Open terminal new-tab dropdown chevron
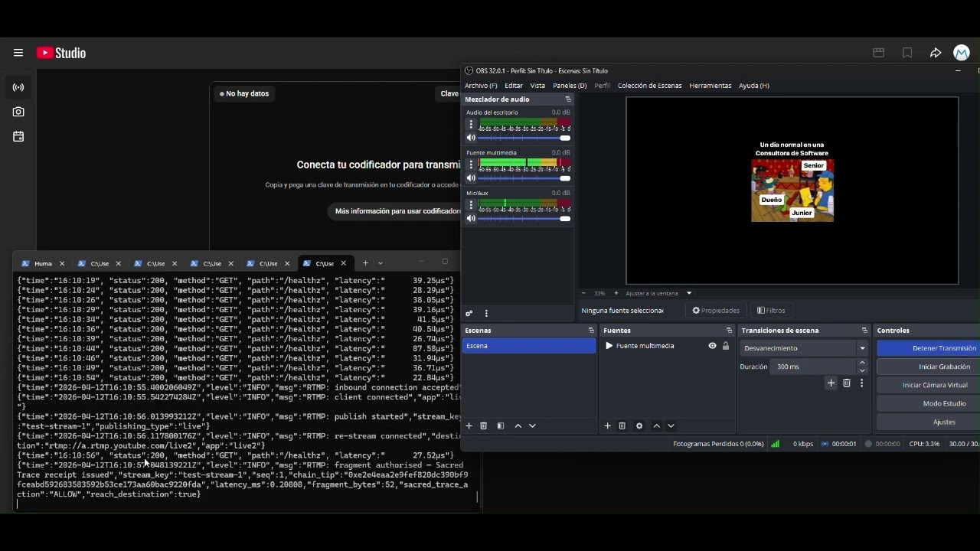 [381, 263]
